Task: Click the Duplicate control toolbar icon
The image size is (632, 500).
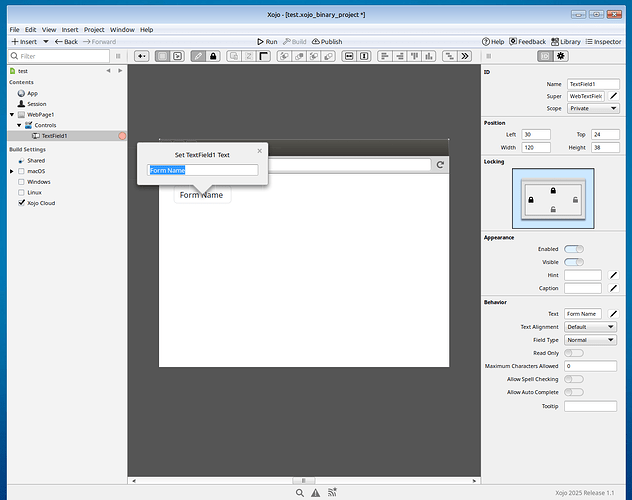Action: [234, 56]
